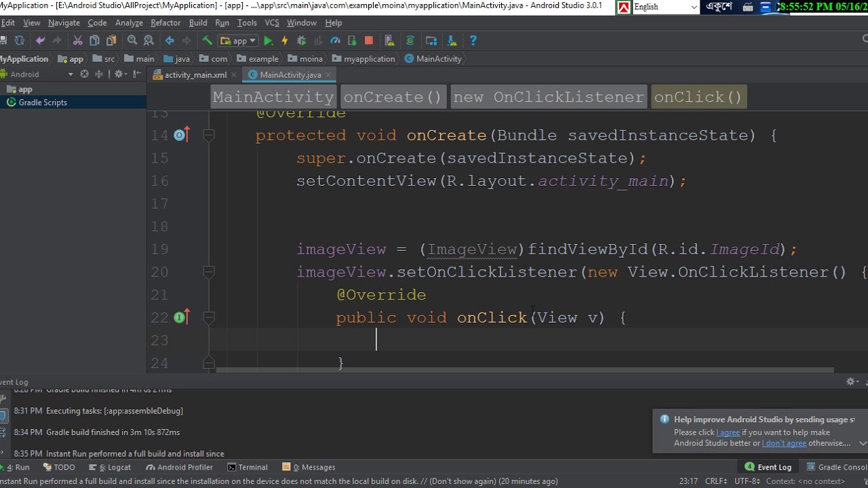Collapse fold marker at line 20
This screenshot has height=488, width=868.
coord(209,272)
